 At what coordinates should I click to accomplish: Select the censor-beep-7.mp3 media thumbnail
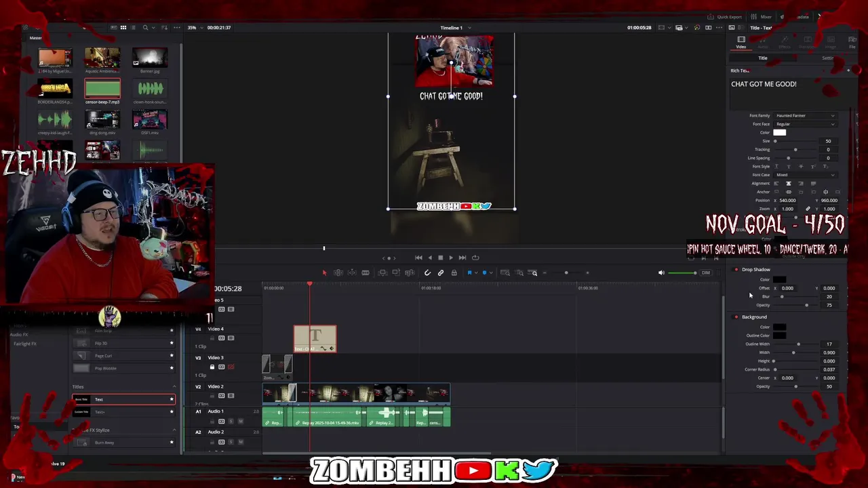coord(102,90)
